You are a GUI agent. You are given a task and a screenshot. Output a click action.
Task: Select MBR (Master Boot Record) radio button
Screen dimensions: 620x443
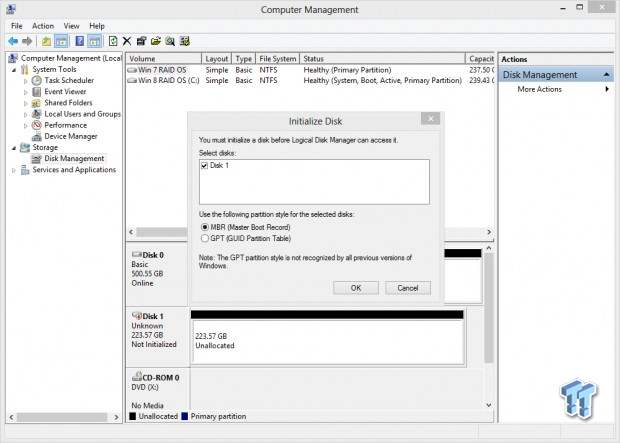point(205,227)
